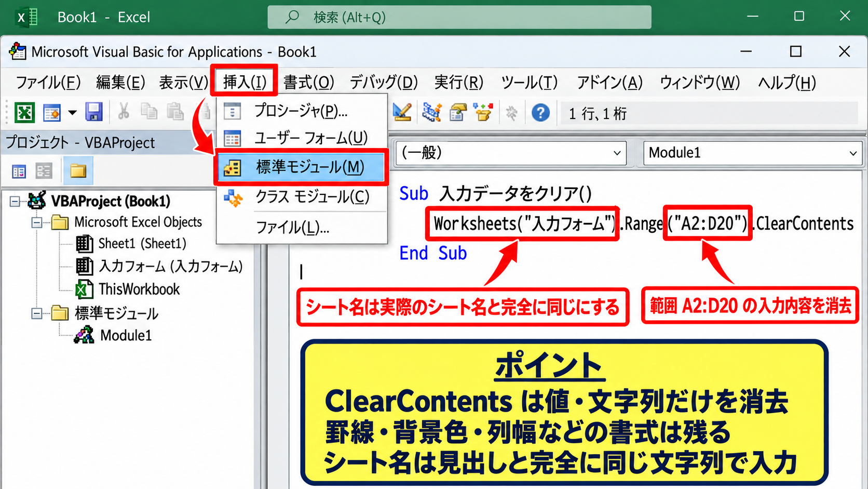Viewport: 868px width, 489px height.
Task: Open the ファイル(F) menu
Action: tap(48, 82)
